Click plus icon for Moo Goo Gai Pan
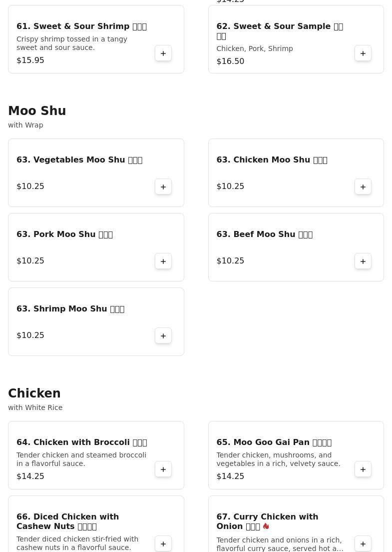 point(363,469)
